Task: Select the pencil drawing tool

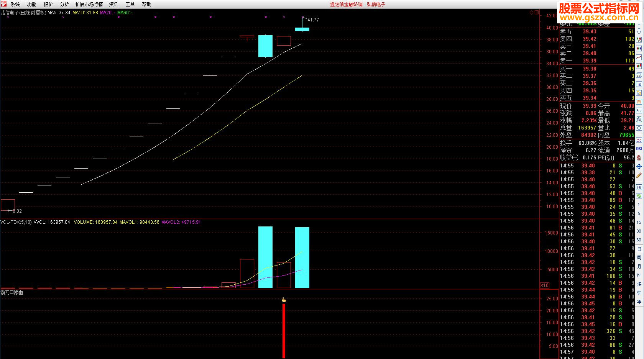Action: point(639,175)
